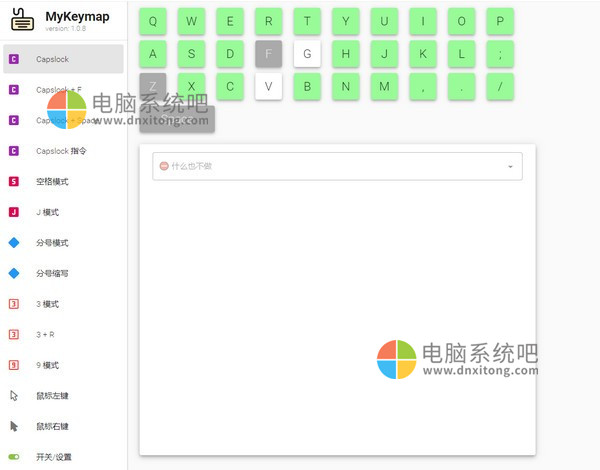Select the I key

point(423,21)
